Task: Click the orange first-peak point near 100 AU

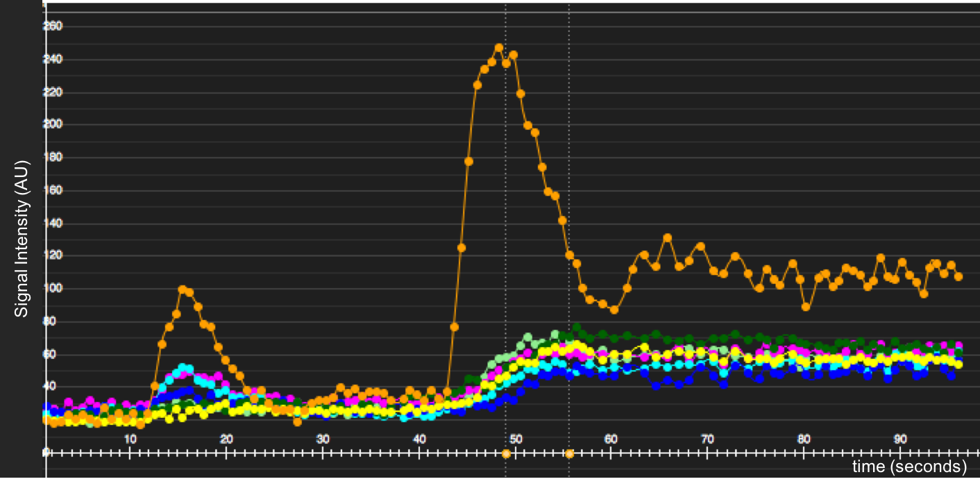Action: click(182, 290)
